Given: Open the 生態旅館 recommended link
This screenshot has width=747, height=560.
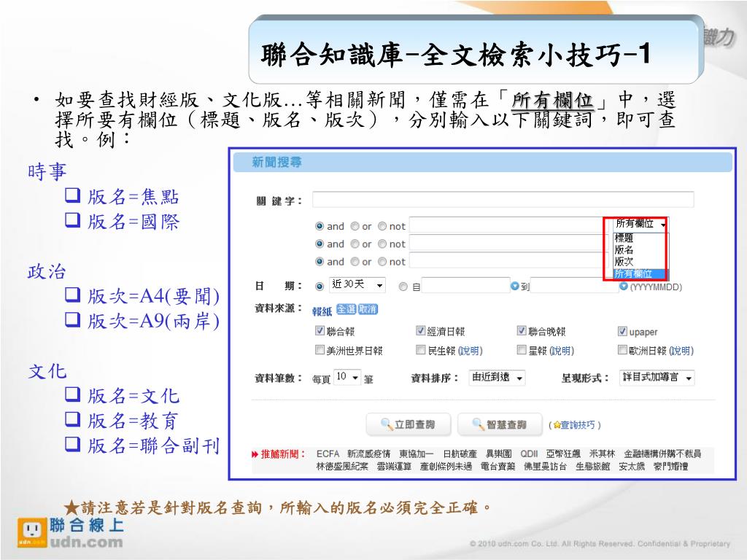Looking at the screenshot, I should coord(592,466).
